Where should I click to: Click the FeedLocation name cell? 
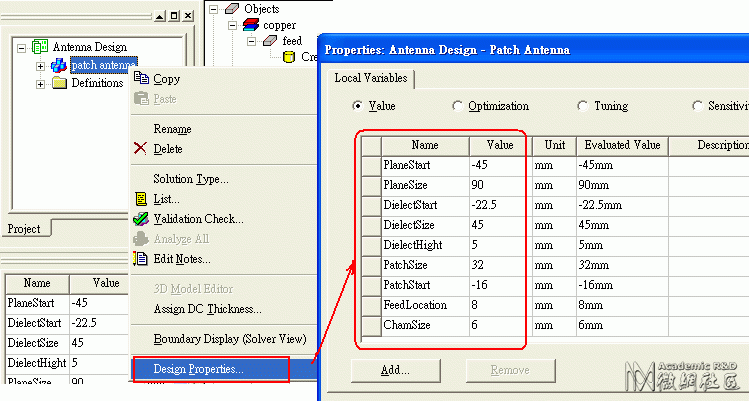(425, 305)
